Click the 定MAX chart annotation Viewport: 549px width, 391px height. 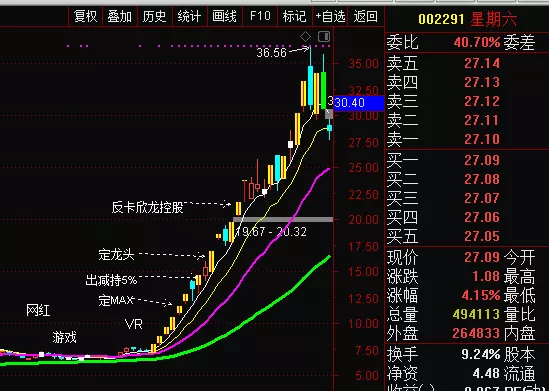coord(116,300)
